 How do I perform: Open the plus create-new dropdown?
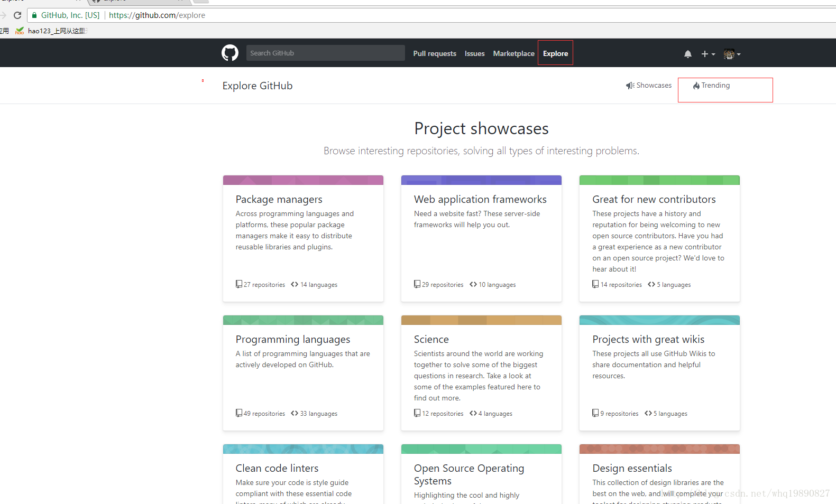708,54
